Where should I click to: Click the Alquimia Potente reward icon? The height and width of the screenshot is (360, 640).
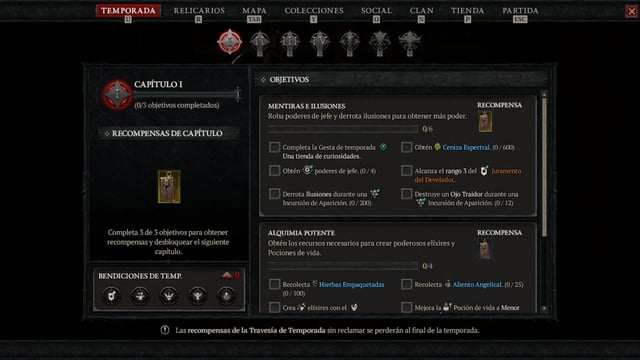tap(485, 249)
